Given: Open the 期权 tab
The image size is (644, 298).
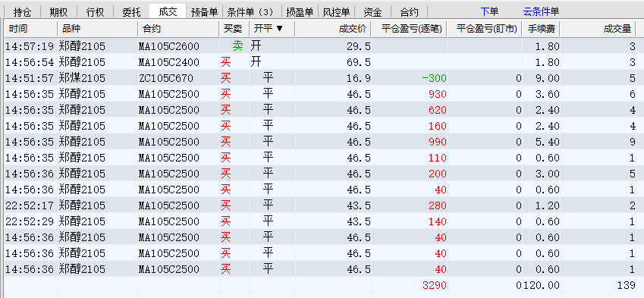Looking at the screenshot, I should tap(58, 11).
